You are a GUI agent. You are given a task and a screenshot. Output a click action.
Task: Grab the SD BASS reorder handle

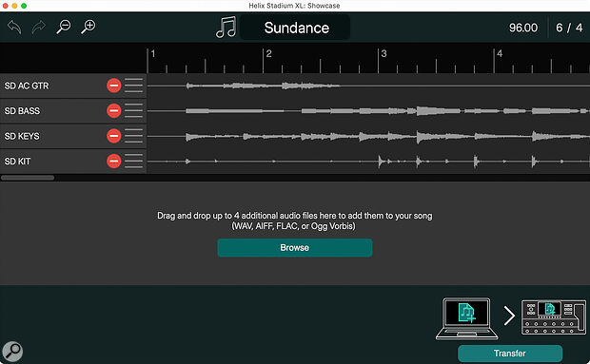tap(133, 111)
